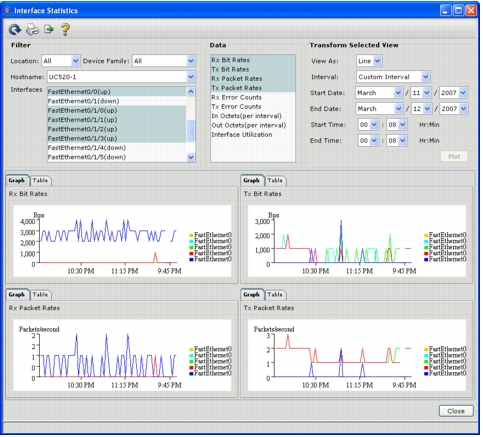Select Interface Utilization in Data list
The height and width of the screenshot is (437, 483).
coord(242,135)
